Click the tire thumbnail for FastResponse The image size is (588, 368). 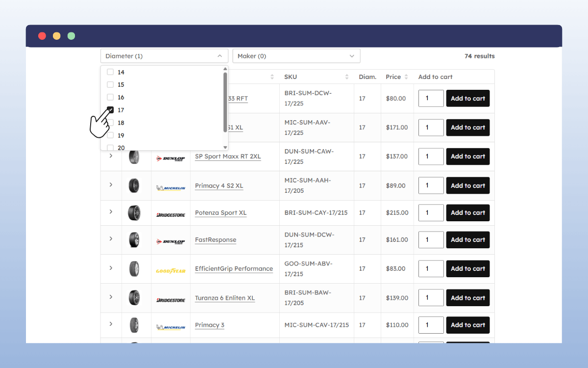pos(134,240)
